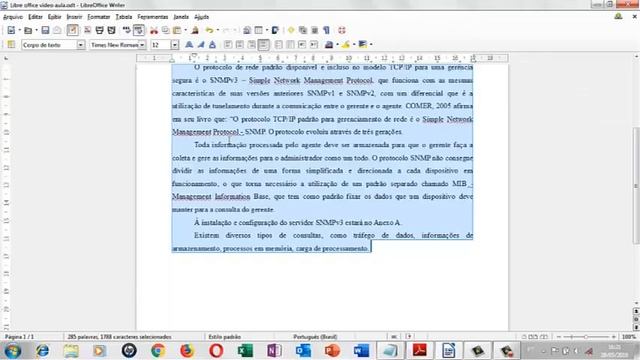Open the Page Preview icon
This screenshot has width=640, height=360.
click(111, 30)
